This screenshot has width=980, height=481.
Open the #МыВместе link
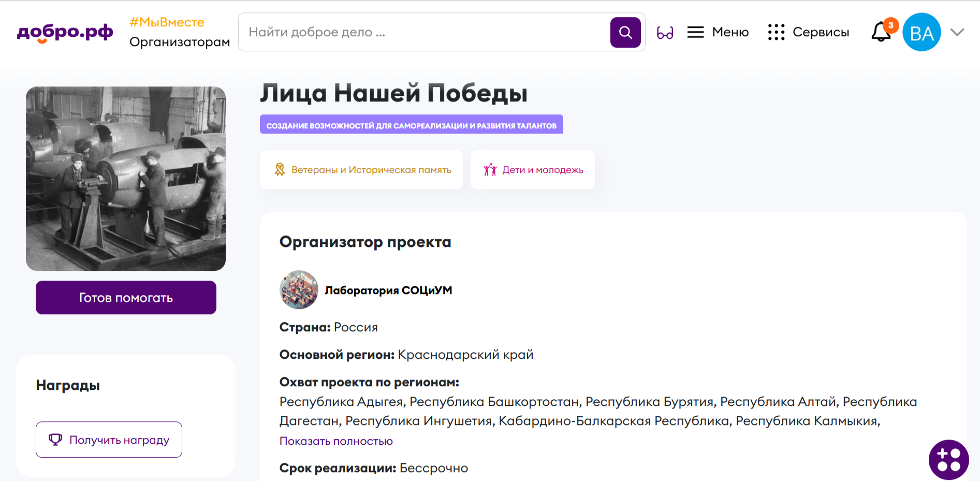pos(167,22)
